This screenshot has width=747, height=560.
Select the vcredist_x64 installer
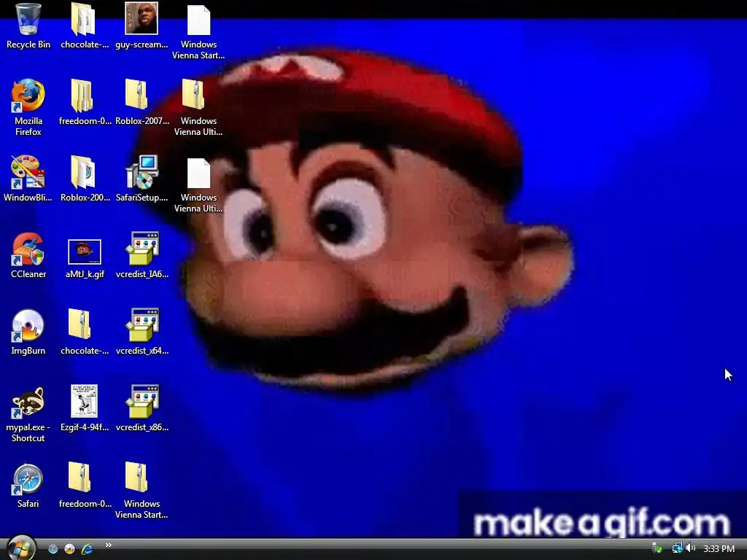(x=142, y=325)
